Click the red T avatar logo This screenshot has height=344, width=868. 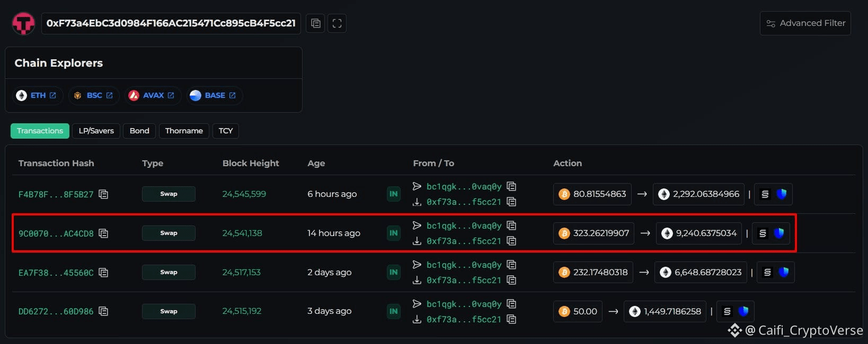click(23, 23)
